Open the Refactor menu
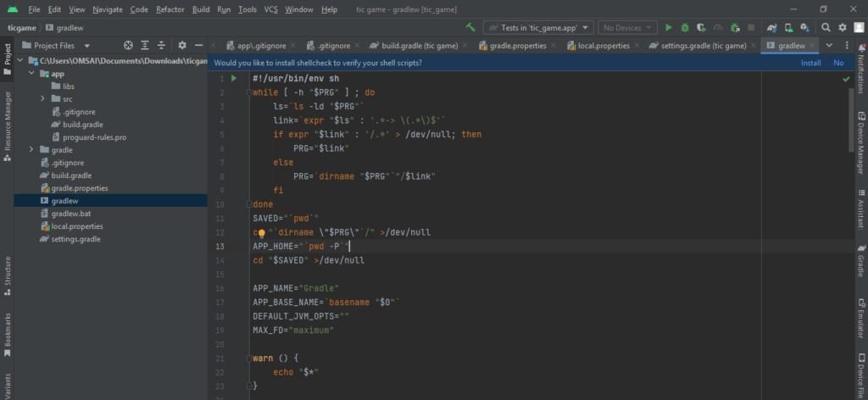This screenshot has width=868, height=400. pyautogui.click(x=170, y=9)
